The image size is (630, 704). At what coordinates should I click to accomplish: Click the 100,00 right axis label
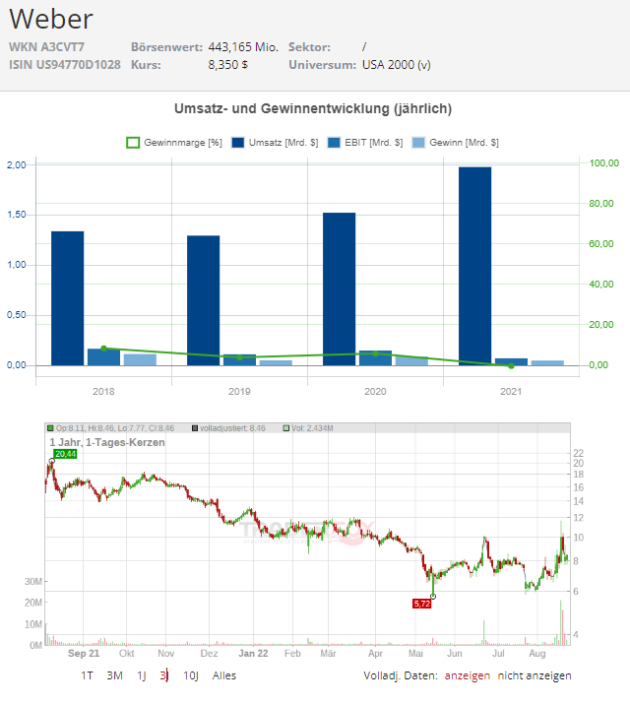point(604,163)
